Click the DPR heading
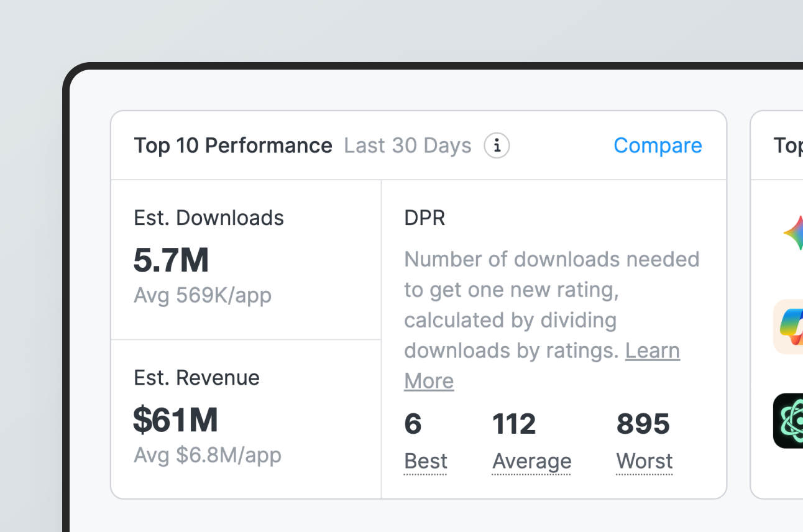803x532 pixels. click(424, 218)
